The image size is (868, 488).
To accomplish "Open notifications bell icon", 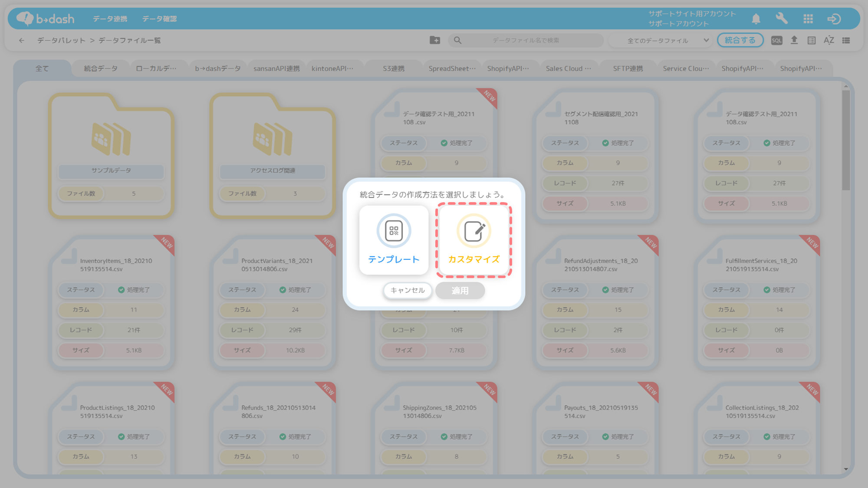I will [756, 19].
